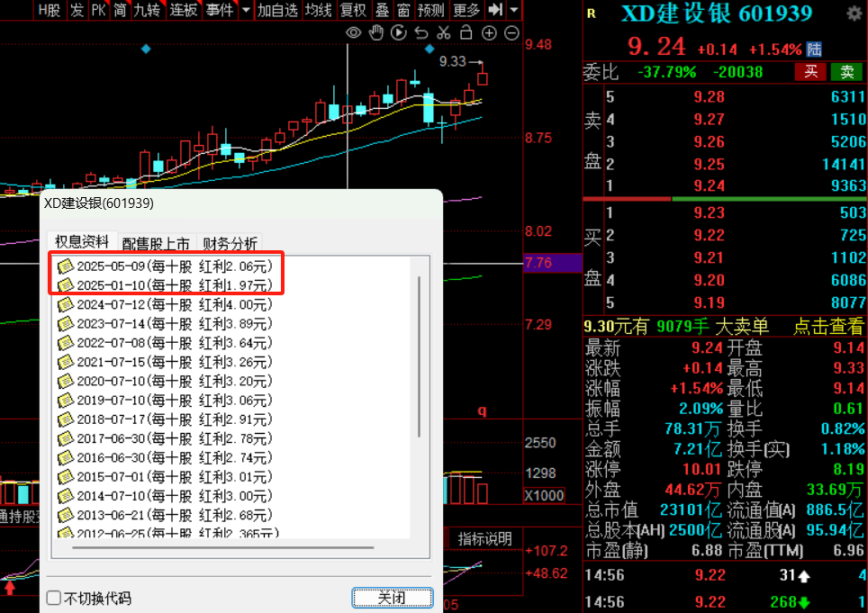Image resolution: width=868 pixels, height=613 pixels.
Task: Click the 加自选 toolbar button
Action: (x=277, y=9)
